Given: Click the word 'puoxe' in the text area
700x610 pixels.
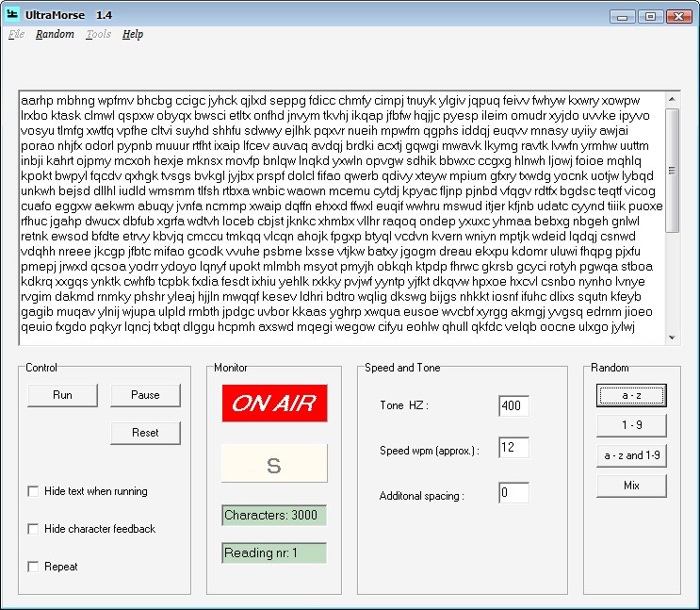Looking at the screenshot, I should [x=645, y=206].
